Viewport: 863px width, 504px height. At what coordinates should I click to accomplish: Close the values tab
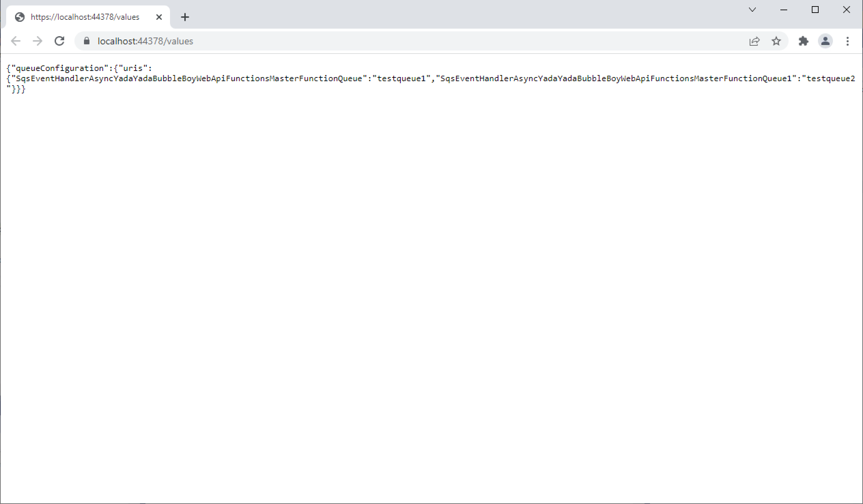point(158,17)
